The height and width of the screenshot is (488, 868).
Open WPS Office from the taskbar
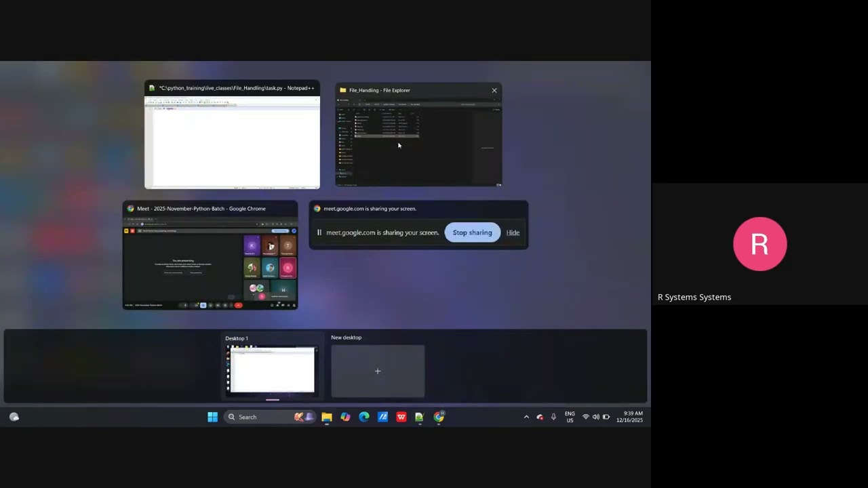tap(401, 417)
